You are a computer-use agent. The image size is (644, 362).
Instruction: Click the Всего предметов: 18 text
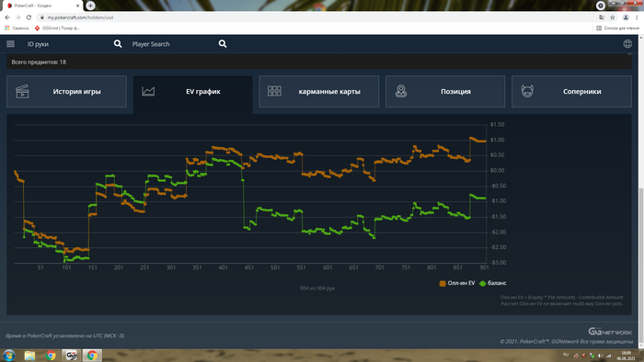[39, 62]
